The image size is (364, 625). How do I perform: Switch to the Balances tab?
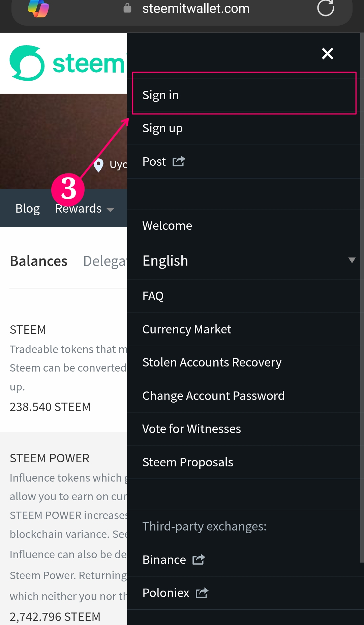(39, 261)
